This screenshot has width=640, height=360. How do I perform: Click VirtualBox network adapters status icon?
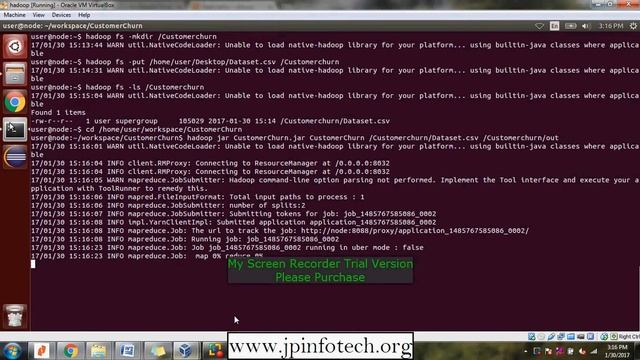(561, 337)
